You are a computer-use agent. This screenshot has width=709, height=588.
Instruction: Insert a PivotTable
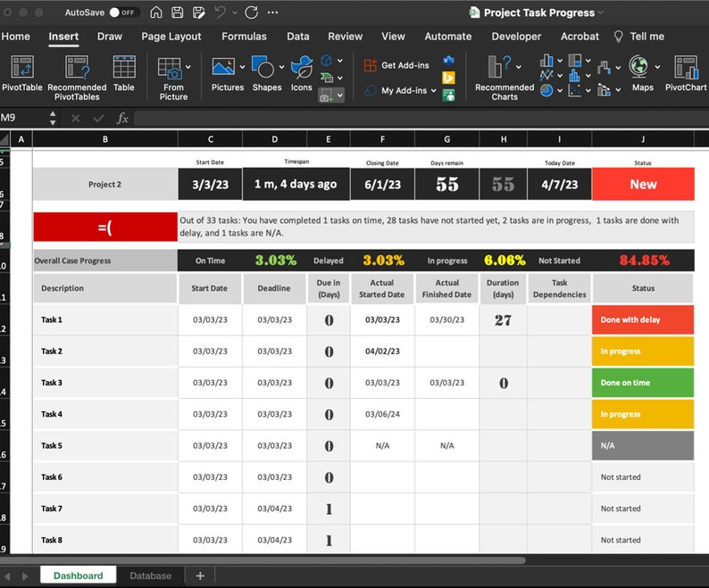[22, 73]
